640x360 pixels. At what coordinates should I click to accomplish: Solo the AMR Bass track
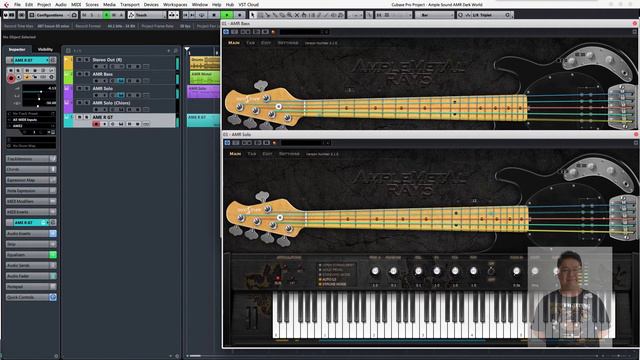(x=87, y=74)
